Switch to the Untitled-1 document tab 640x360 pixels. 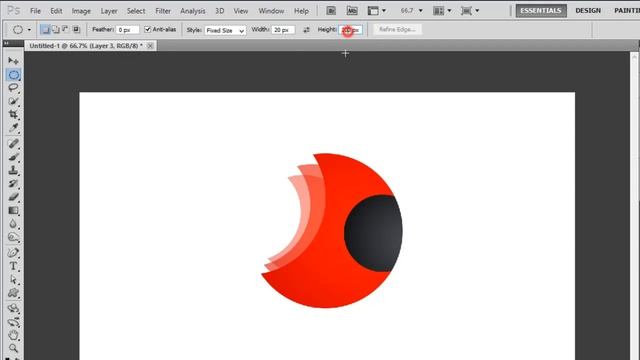tap(86, 46)
